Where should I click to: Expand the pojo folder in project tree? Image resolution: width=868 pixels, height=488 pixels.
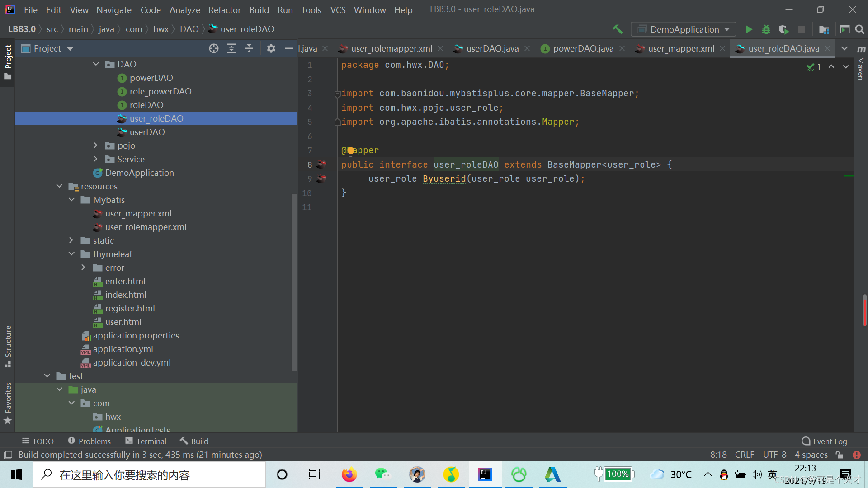coord(96,145)
